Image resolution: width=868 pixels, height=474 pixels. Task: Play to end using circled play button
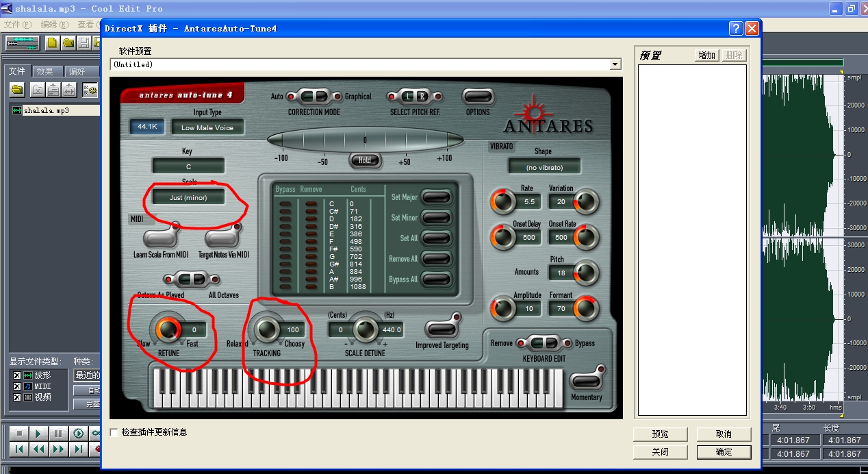click(x=79, y=434)
